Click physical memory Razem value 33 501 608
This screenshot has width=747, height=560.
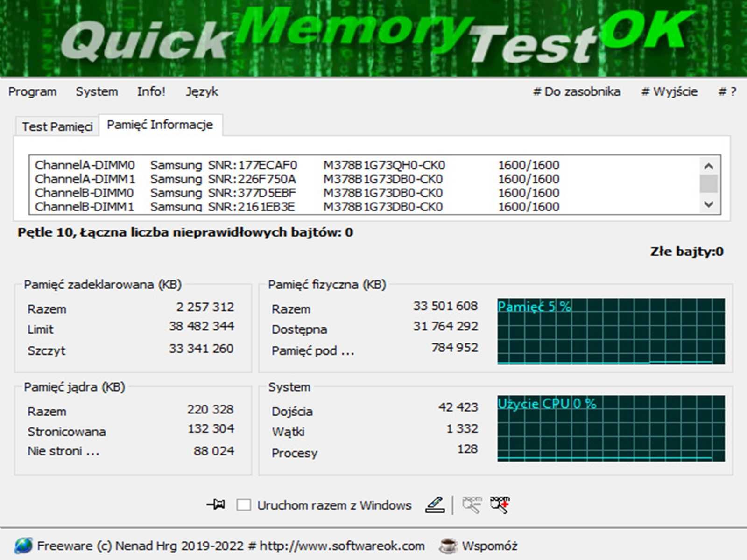(445, 306)
